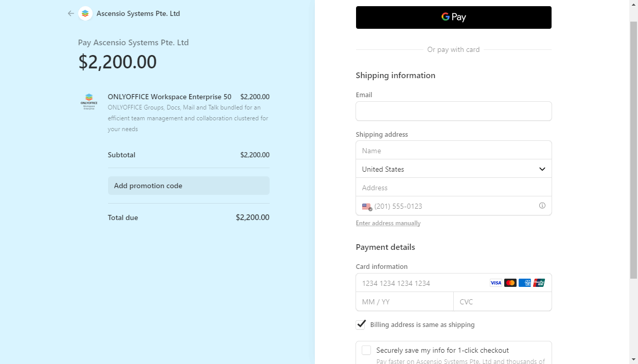Image resolution: width=638 pixels, height=364 pixels.
Task: Click the Ascensio Systems logo icon
Action: (x=85, y=13)
